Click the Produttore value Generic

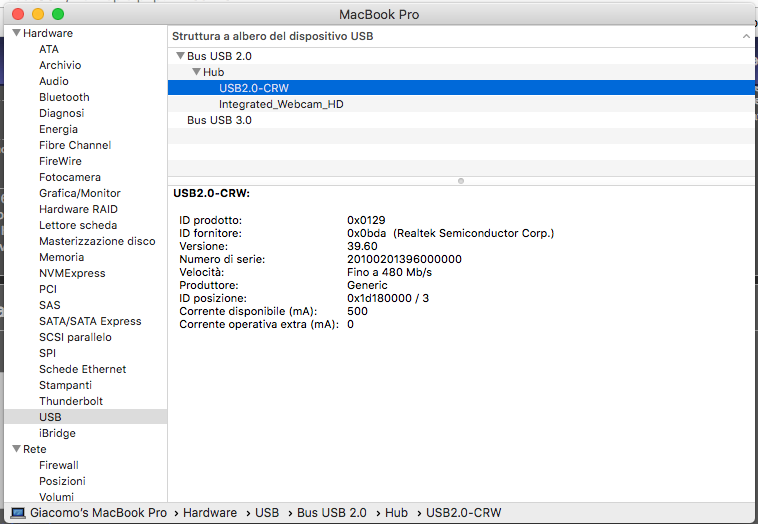coord(367,285)
